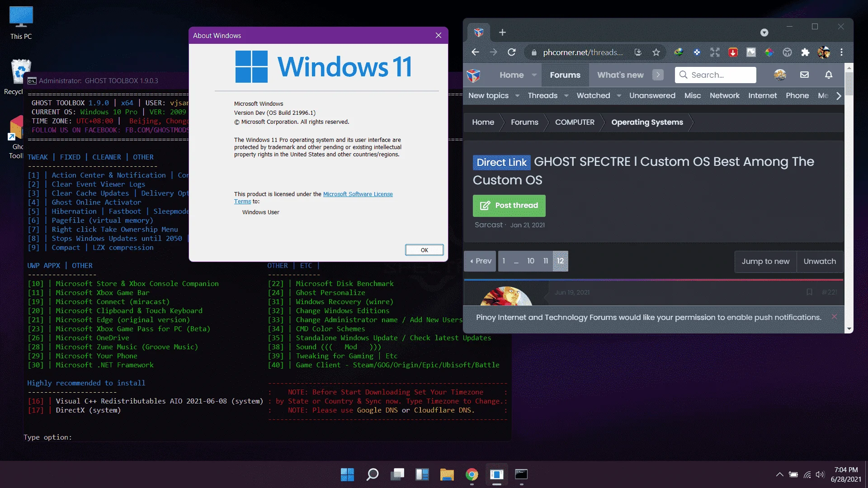Click the grey round face extension icon

pyautogui.click(x=787, y=52)
